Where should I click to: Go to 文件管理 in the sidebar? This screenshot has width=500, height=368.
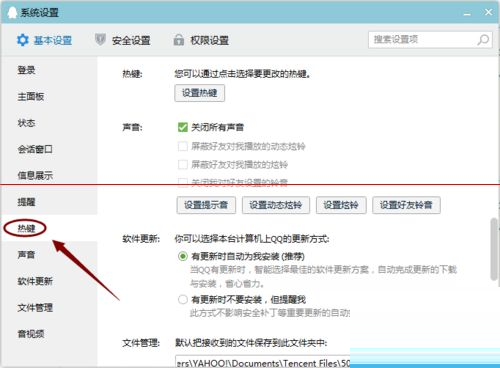click(35, 308)
